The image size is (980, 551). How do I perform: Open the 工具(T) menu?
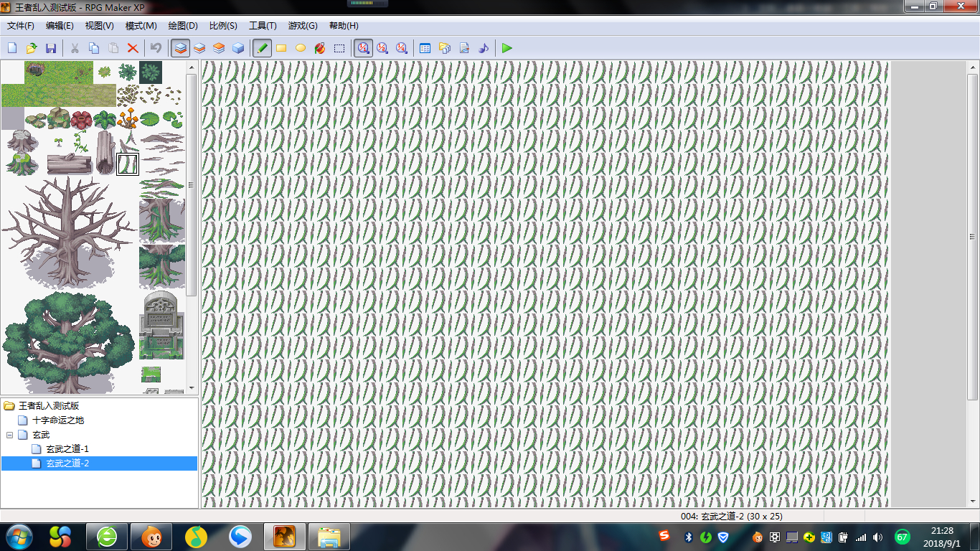(263, 26)
